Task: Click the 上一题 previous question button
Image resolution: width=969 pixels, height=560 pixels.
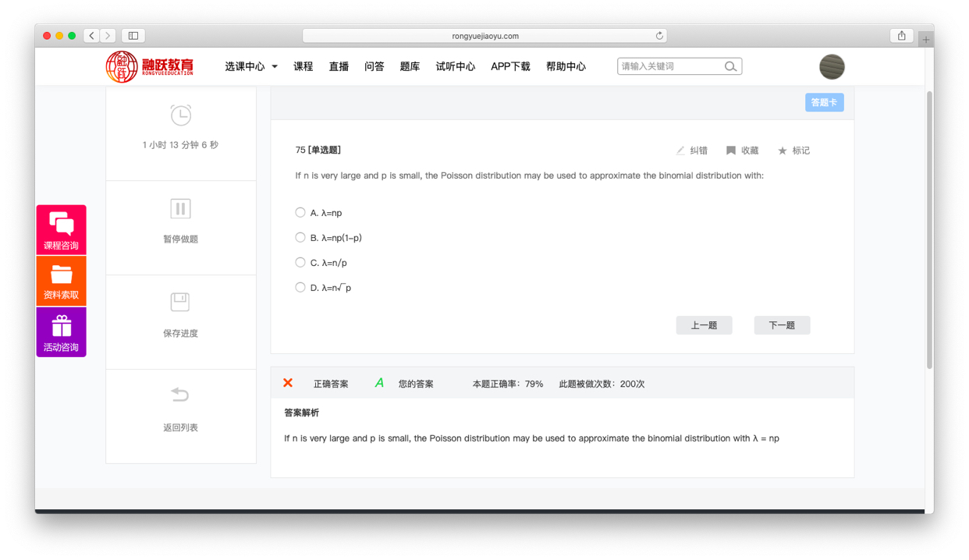Action: pos(704,325)
